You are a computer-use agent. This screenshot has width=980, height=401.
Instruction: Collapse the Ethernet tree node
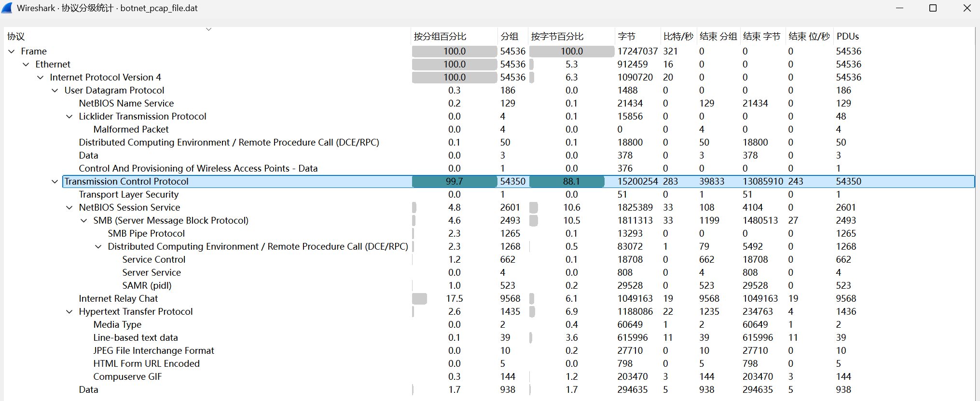(x=26, y=64)
